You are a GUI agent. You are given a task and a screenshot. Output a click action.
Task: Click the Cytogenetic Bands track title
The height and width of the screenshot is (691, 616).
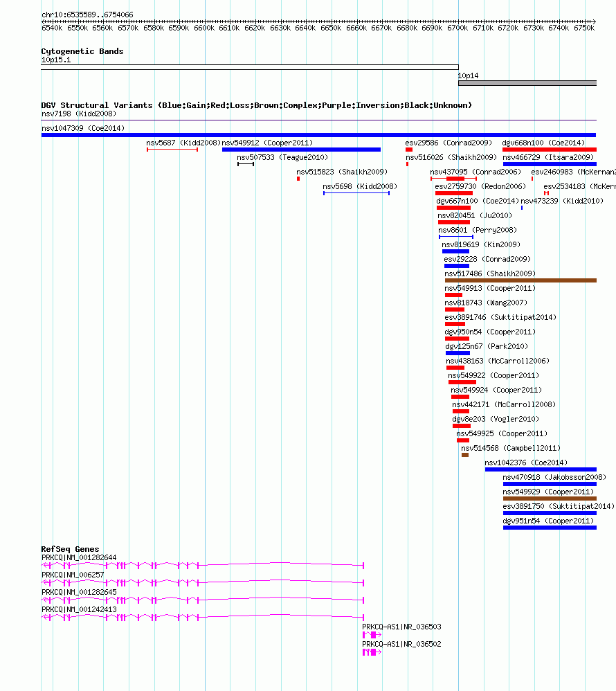pos(82,51)
